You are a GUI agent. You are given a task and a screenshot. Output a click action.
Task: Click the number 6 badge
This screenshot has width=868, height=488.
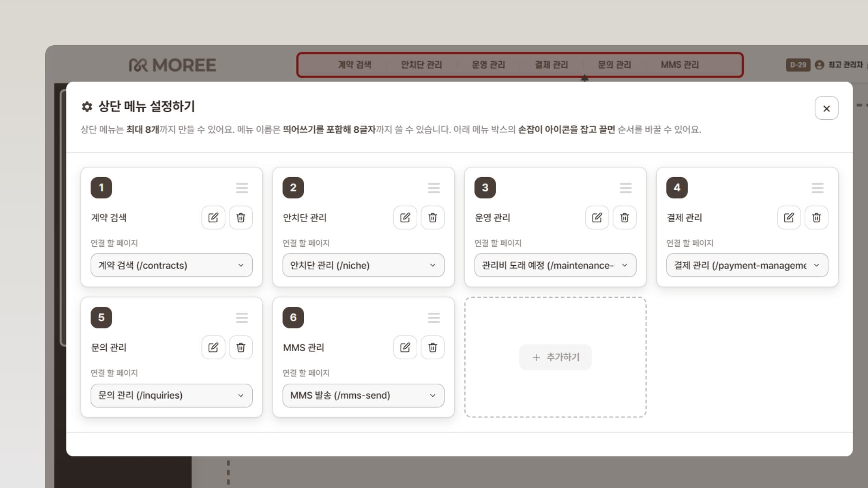(293, 318)
